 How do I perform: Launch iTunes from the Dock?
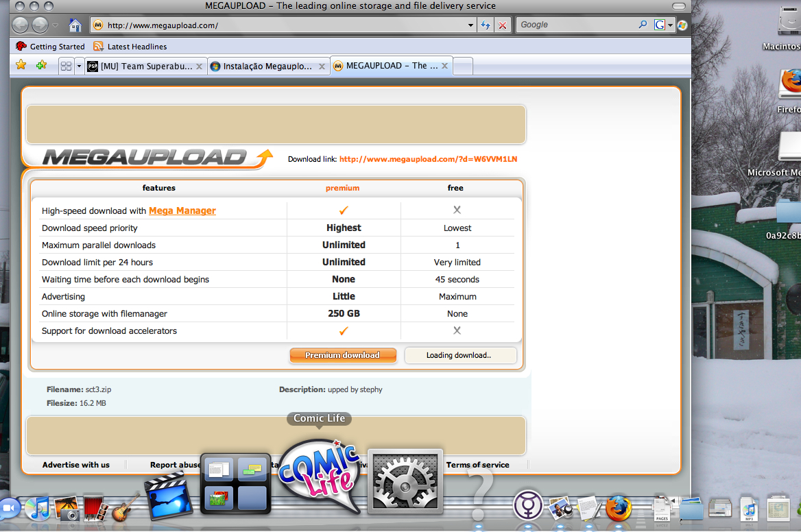click(38, 507)
